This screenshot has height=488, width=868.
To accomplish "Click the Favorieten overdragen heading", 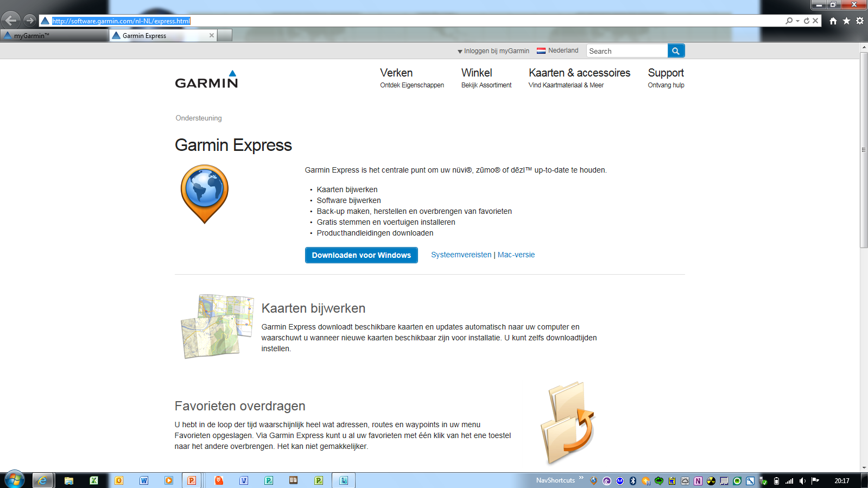I will (x=240, y=406).
